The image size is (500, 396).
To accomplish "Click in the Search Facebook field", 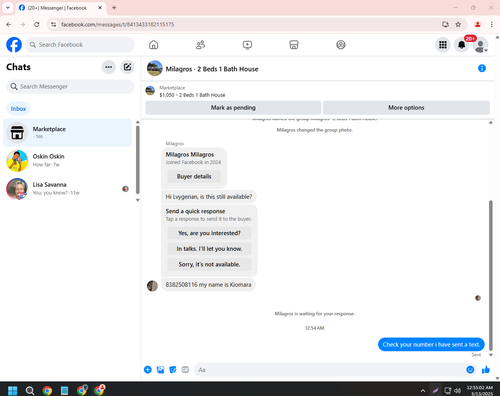I will [80, 45].
